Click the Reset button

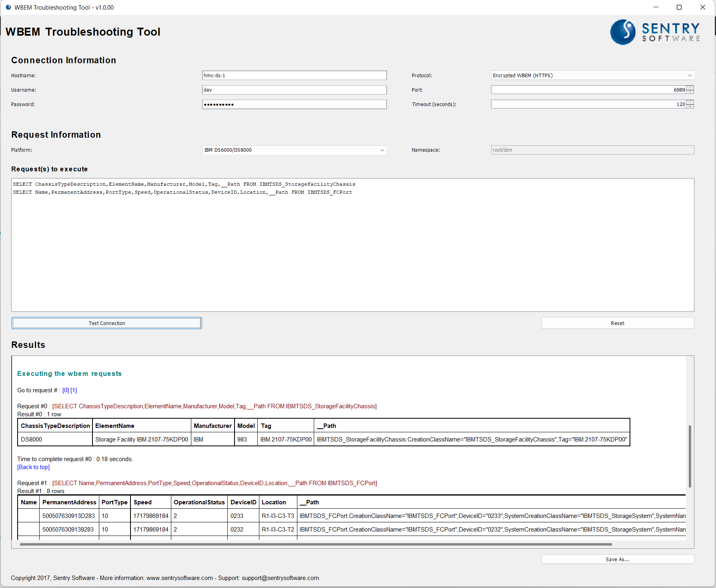coord(618,323)
